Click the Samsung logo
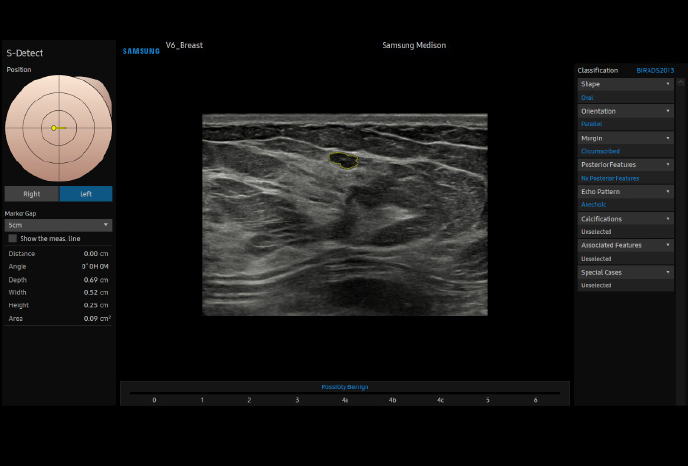The height and width of the screenshot is (466, 688). pyautogui.click(x=141, y=51)
